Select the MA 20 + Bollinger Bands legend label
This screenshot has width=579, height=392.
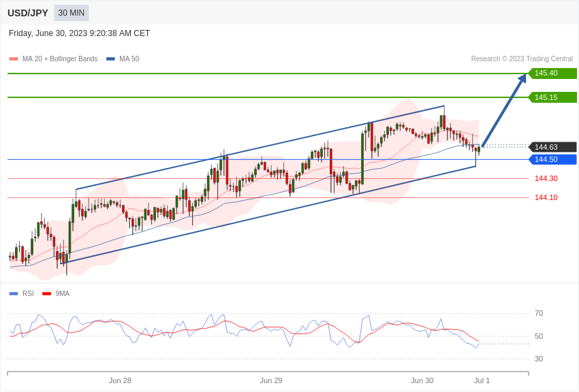[x=60, y=59]
